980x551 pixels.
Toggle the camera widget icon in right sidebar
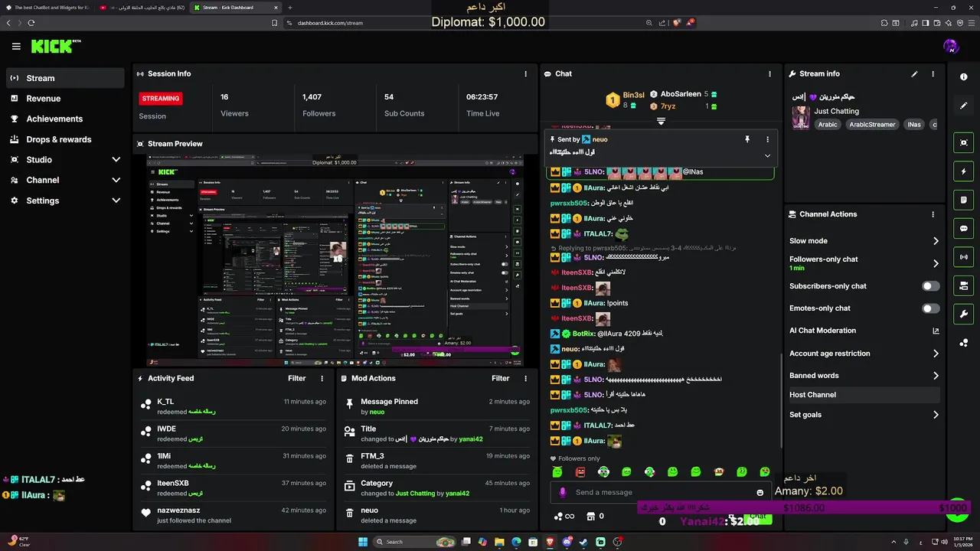963,285
